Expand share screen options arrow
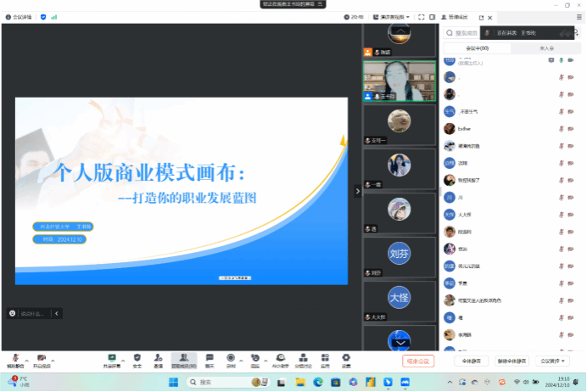This screenshot has height=392, width=587. (123, 361)
